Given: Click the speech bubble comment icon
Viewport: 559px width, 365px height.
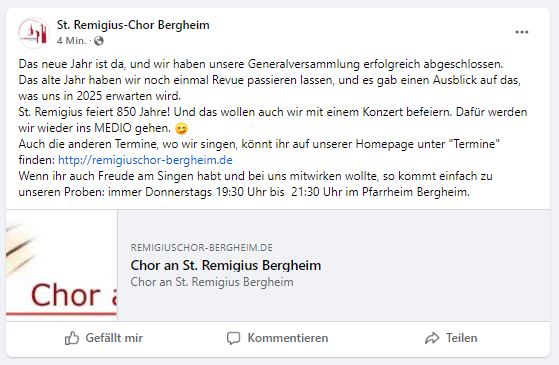Looking at the screenshot, I should (x=234, y=338).
